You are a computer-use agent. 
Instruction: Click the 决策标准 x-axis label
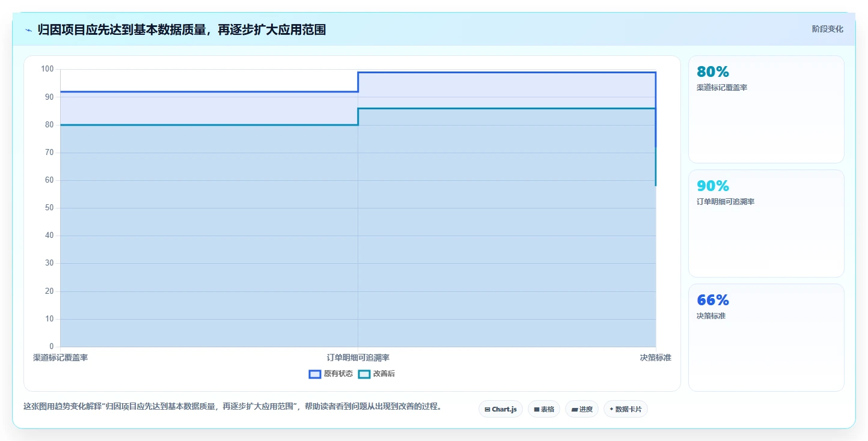tap(656, 357)
